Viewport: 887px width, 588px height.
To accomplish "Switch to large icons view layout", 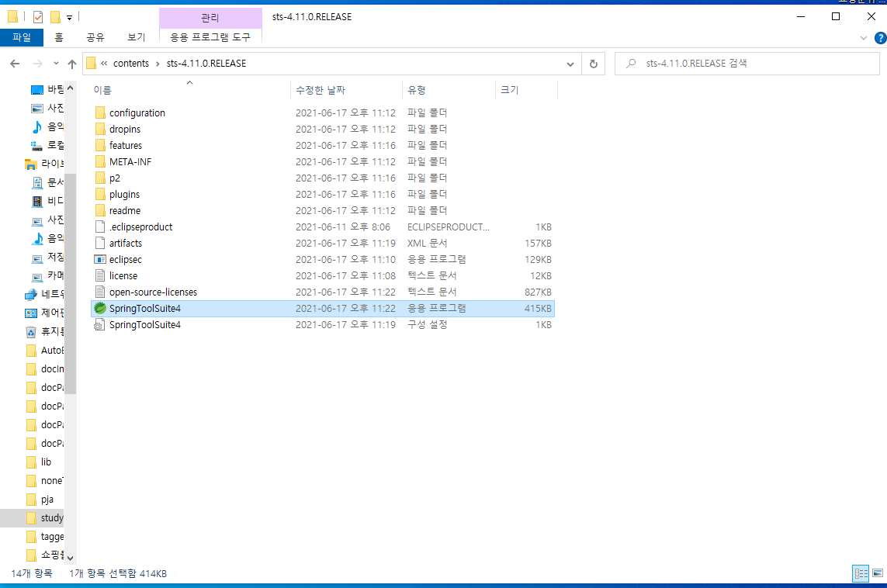I will [x=878, y=573].
